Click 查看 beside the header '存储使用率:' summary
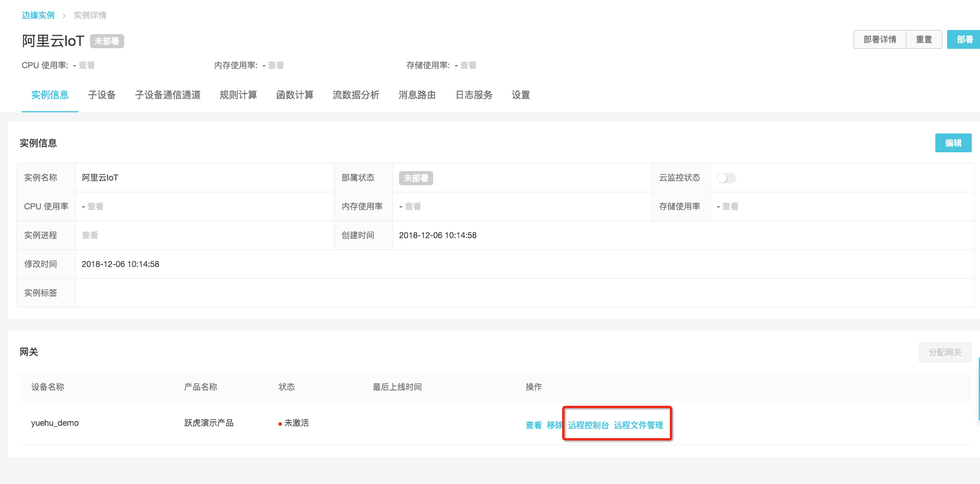Viewport: 980px width, 484px height. (x=469, y=65)
